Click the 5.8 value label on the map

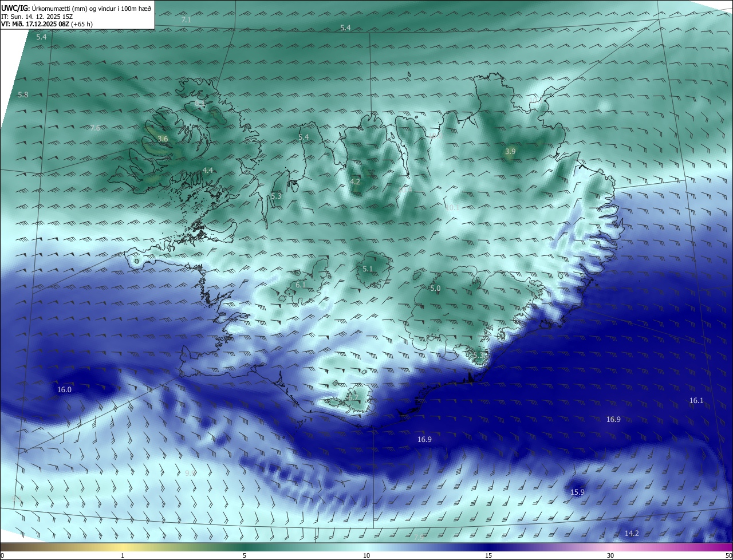[x=23, y=95]
